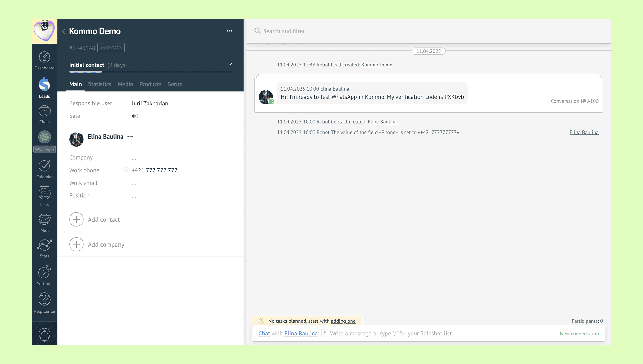Click the plus icon beside Work phone
643x364 pixels.
click(126, 170)
